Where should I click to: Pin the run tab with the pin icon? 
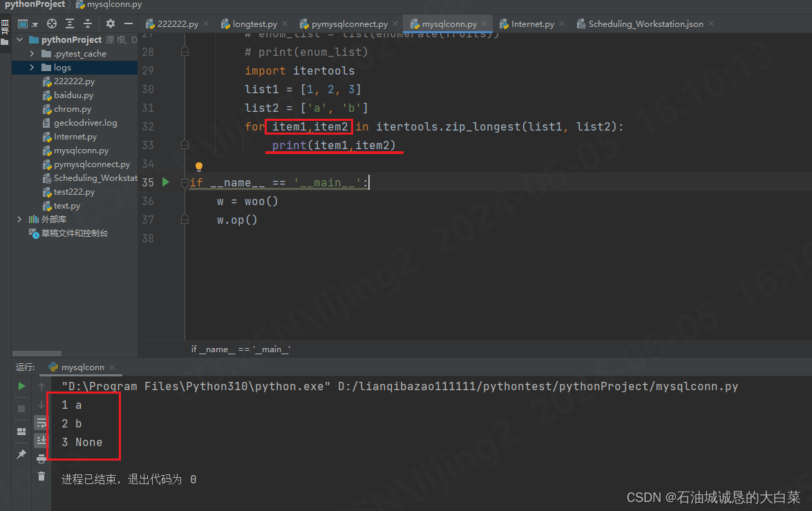pos(21,454)
